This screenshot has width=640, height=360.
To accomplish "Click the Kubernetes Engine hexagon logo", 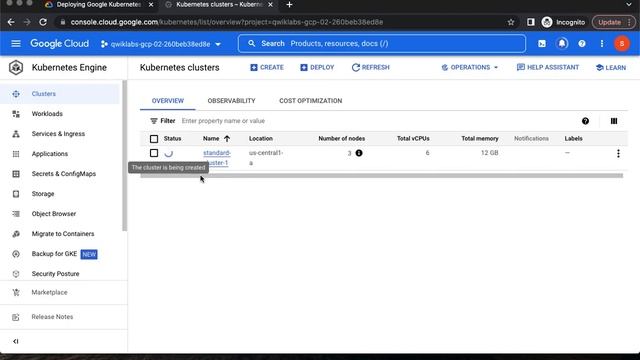I will [x=16, y=67].
